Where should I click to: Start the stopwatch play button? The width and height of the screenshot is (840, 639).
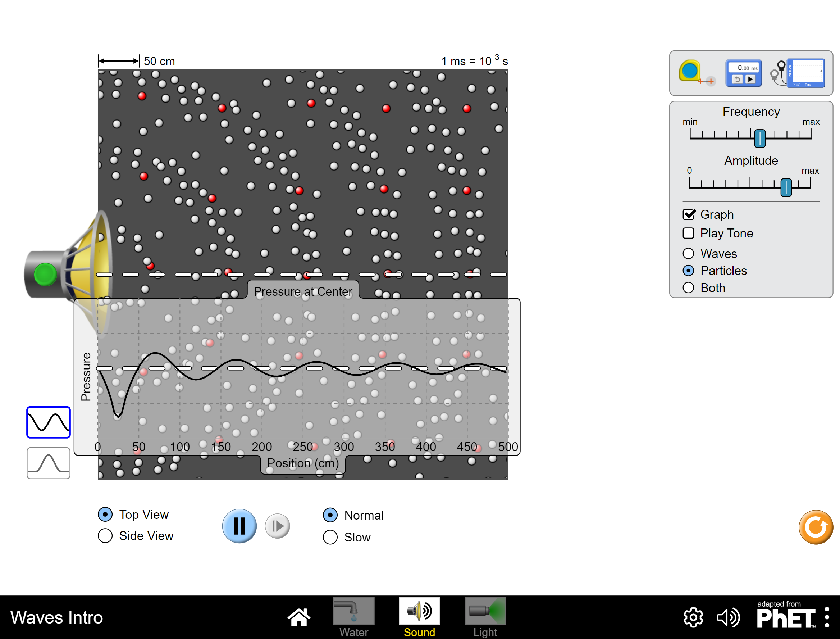(x=750, y=79)
